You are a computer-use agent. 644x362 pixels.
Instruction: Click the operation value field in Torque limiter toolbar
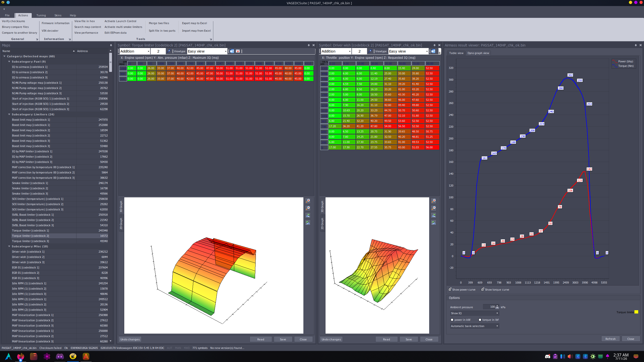pos(158,51)
